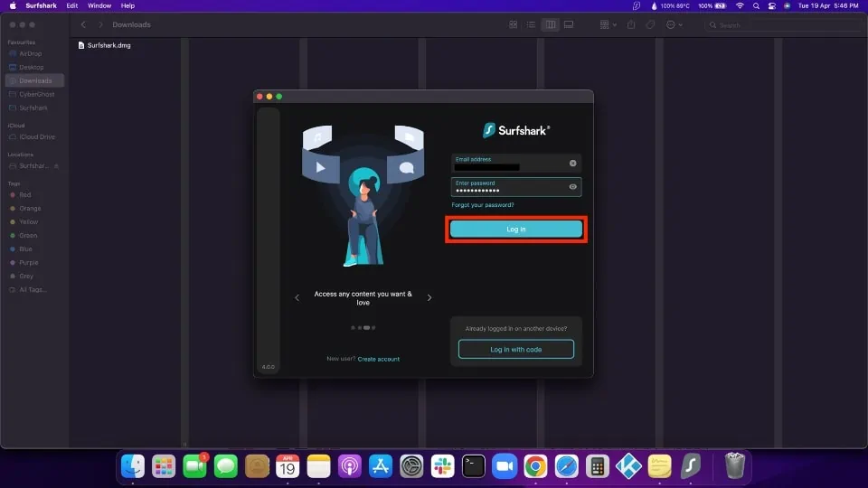Switch Finder to column view
Viewport: 868px width, 488px height.
tap(551, 25)
